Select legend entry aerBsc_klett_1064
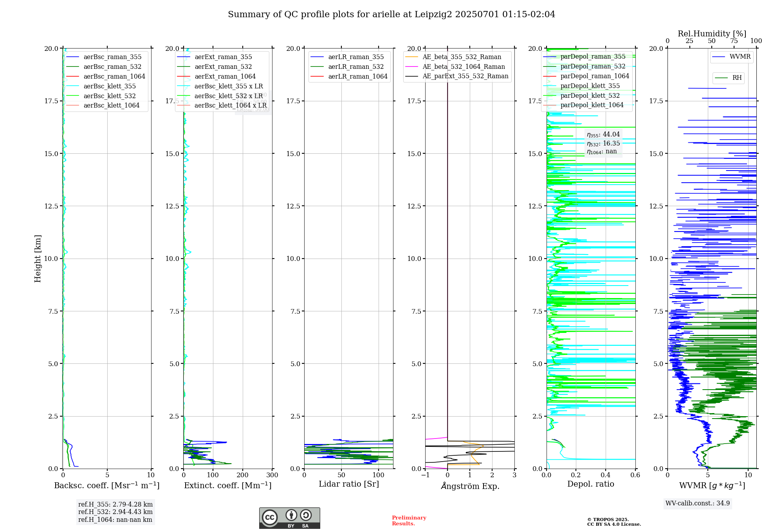This screenshot has height=532, width=783. click(x=112, y=106)
